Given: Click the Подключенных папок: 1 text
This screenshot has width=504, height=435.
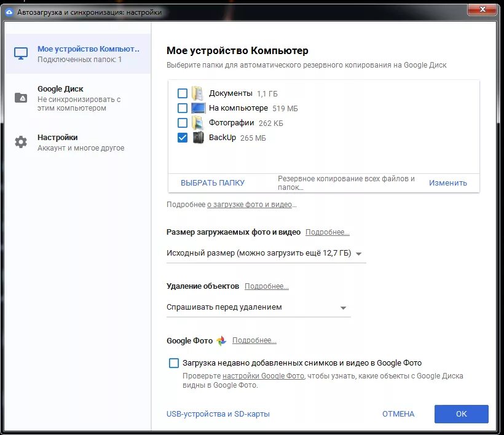Looking at the screenshot, I should coord(79,60).
